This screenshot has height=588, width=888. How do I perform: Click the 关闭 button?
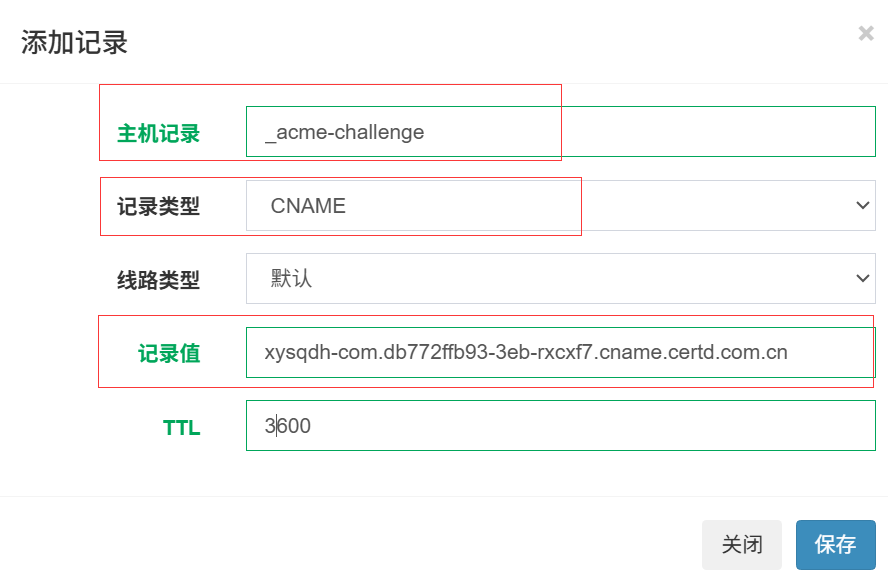click(x=742, y=545)
